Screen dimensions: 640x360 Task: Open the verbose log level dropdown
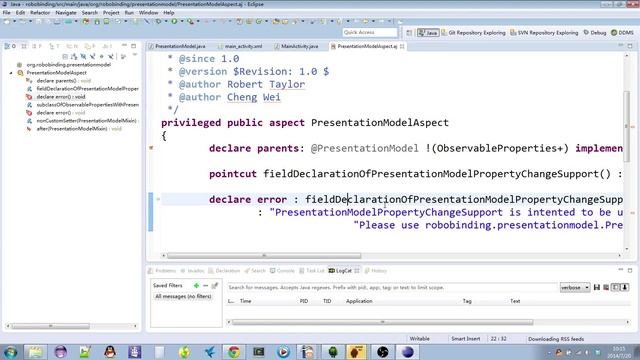point(575,287)
